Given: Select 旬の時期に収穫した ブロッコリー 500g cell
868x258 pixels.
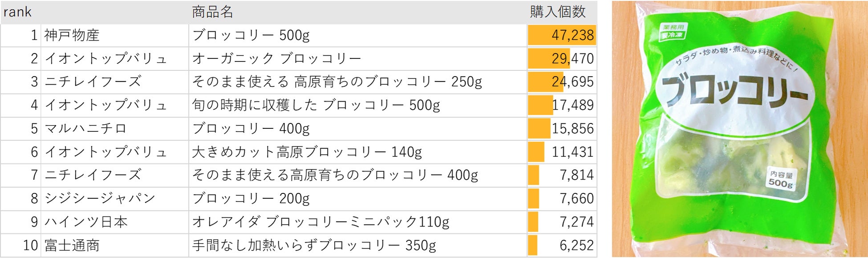Looking at the screenshot, I should [x=316, y=105].
